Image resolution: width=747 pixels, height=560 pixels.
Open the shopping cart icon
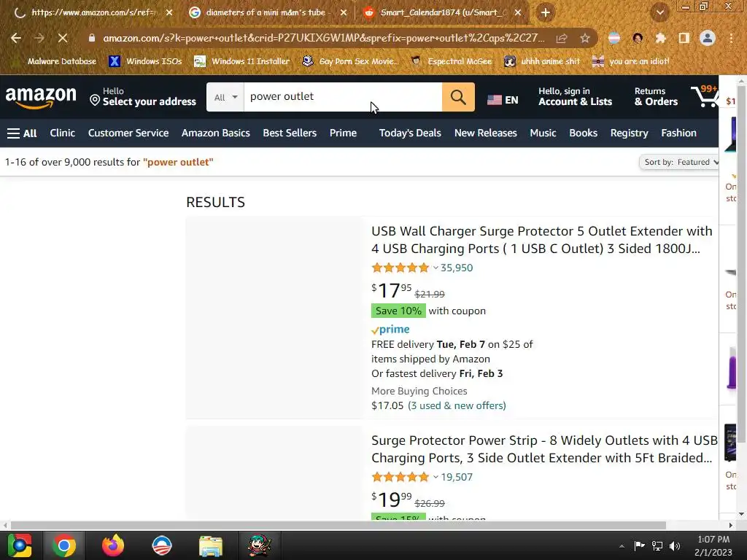tap(704, 97)
